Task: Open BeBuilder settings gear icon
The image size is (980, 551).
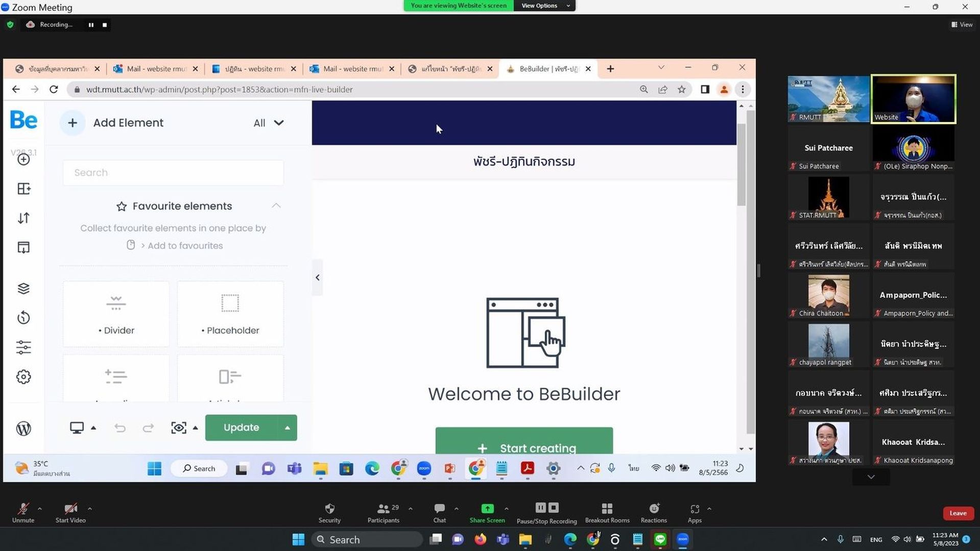Action: point(23,377)
